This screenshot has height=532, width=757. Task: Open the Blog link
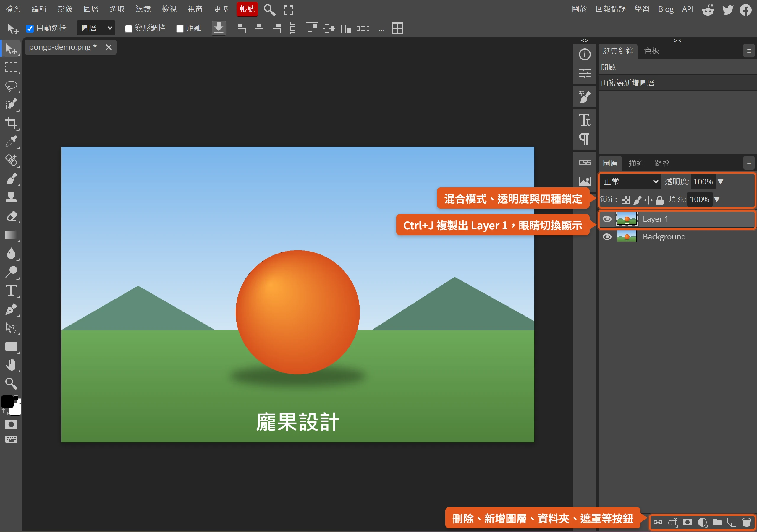(x=666, y=9)
